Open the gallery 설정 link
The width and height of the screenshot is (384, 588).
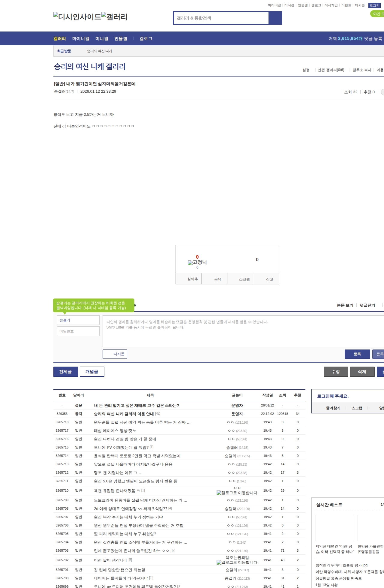306,70
